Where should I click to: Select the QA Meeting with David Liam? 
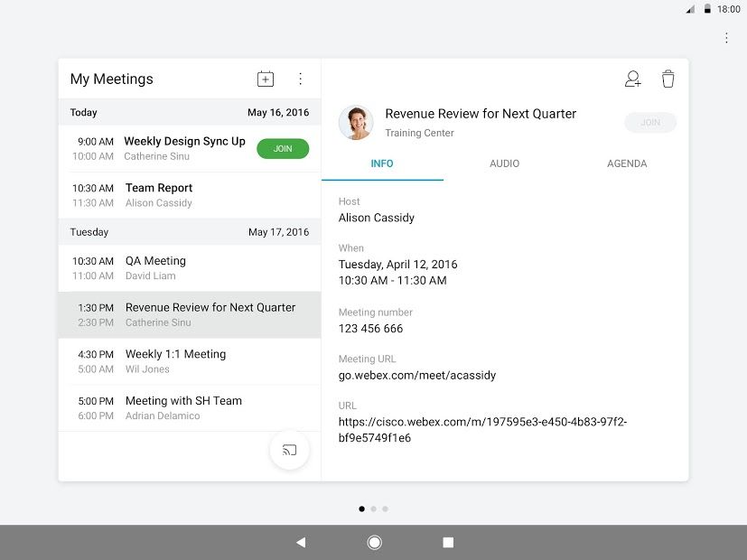click(x=181, y=267)
